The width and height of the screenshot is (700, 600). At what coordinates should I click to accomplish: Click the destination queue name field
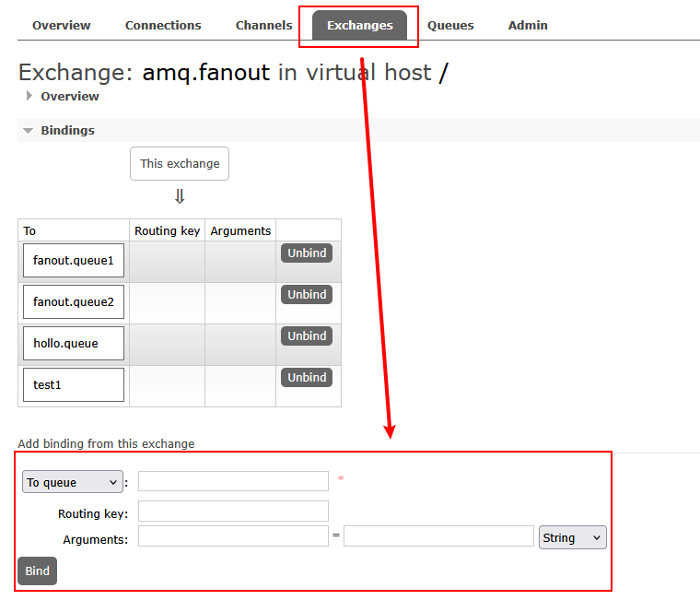point(233,481)
